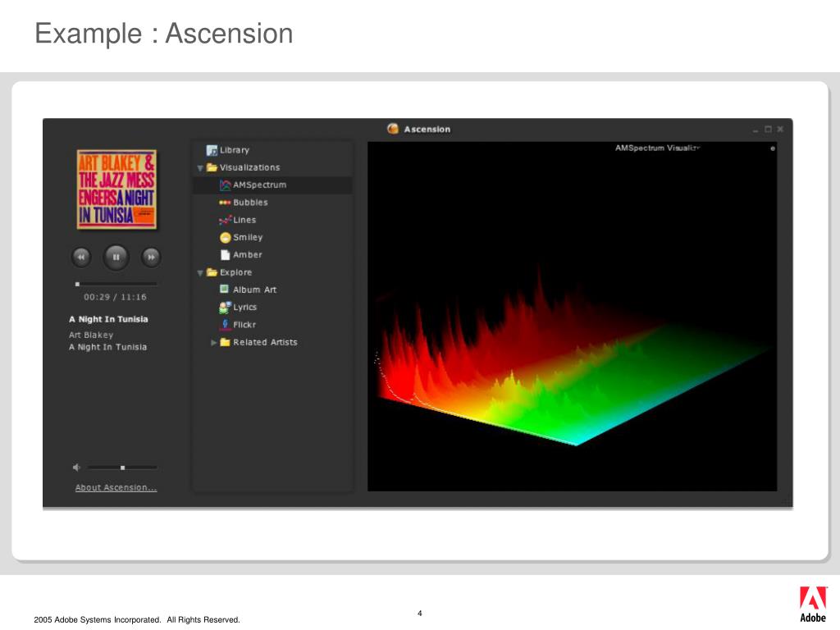The height and width of the screenshot is (630, 840).
Task: Click the Art Blakey album cover thumbnail
Action: tap(116, 189)
